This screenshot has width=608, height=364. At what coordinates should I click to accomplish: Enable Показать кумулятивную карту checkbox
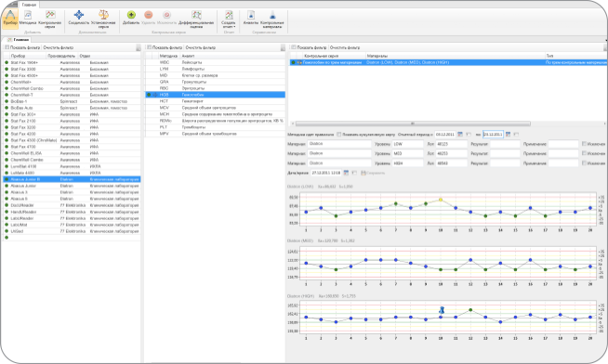click(339, 135)
